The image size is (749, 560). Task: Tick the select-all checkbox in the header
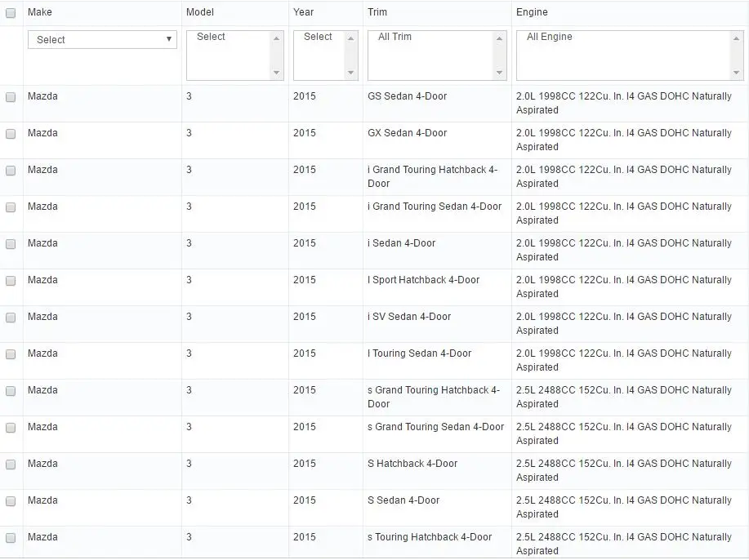pyautogui.click(x=11, y=13)
